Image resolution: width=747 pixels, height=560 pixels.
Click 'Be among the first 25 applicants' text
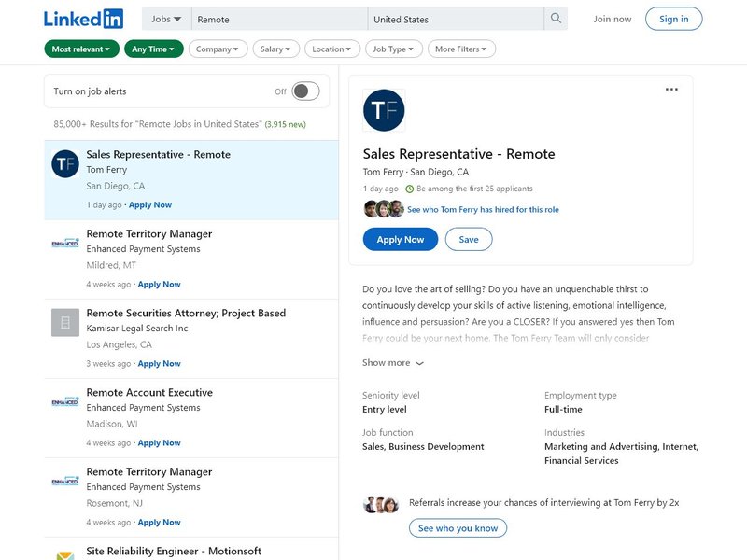click(474, 189)
